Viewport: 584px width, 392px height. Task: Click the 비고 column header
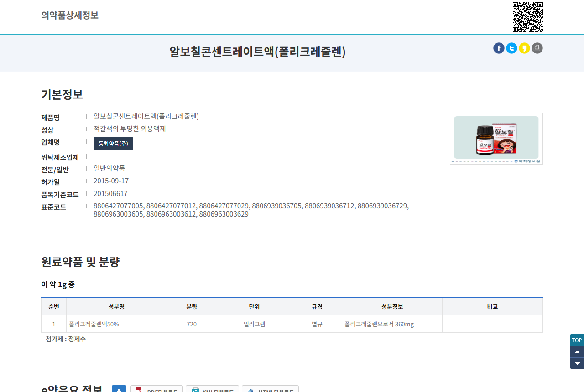coord(492,307)
